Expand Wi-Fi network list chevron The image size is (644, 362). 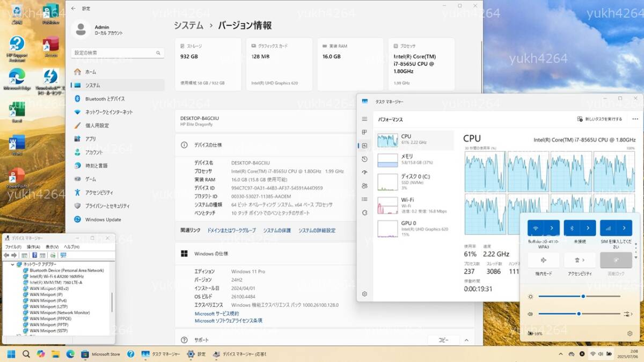click(552, 228)
